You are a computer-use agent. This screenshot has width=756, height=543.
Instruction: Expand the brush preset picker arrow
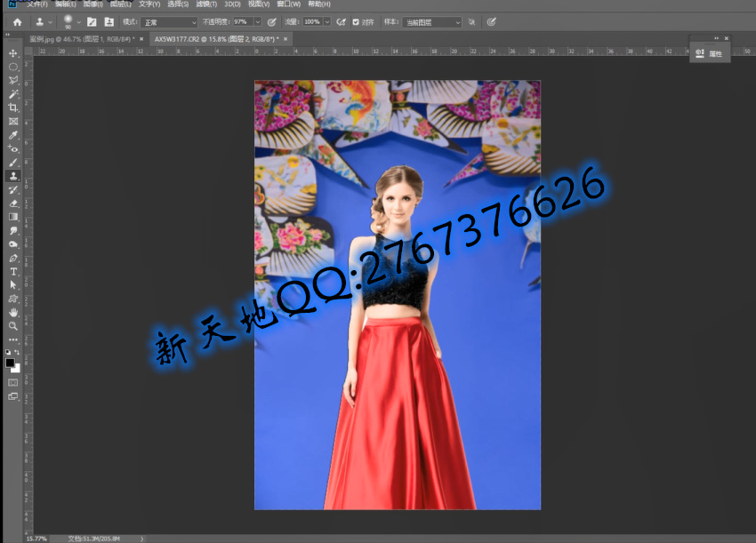[x=78, y=21]
